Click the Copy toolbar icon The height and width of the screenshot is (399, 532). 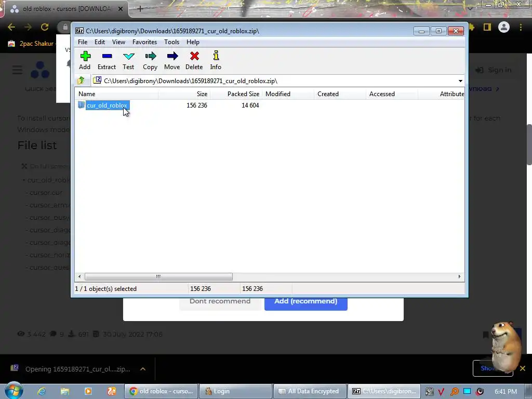[150, 60]
